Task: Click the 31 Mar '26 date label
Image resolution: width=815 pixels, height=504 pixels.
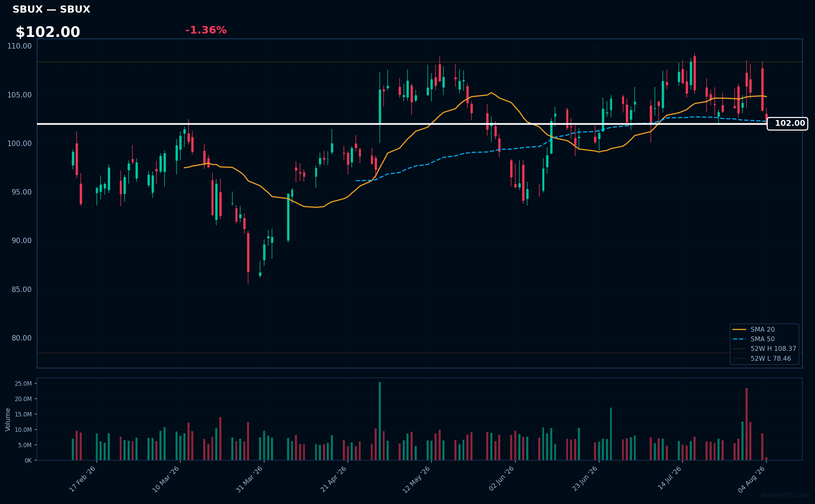Action: coord(249,479)
